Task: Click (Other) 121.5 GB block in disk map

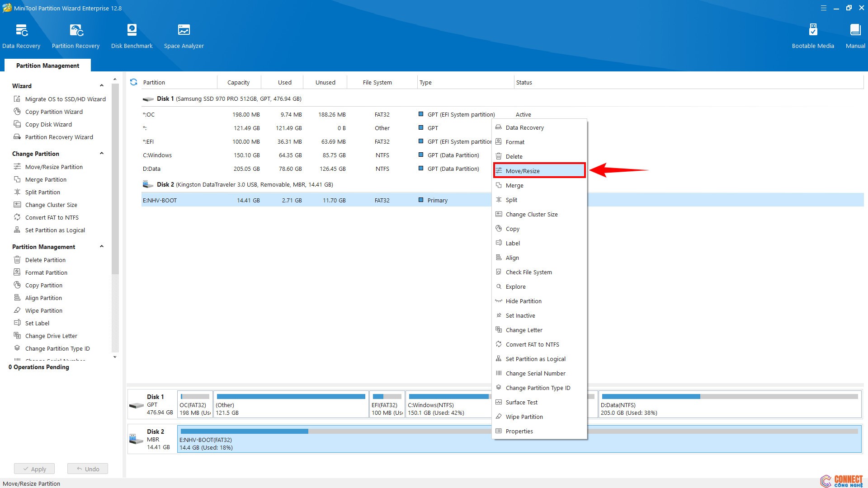Action: tap(291, 404)
